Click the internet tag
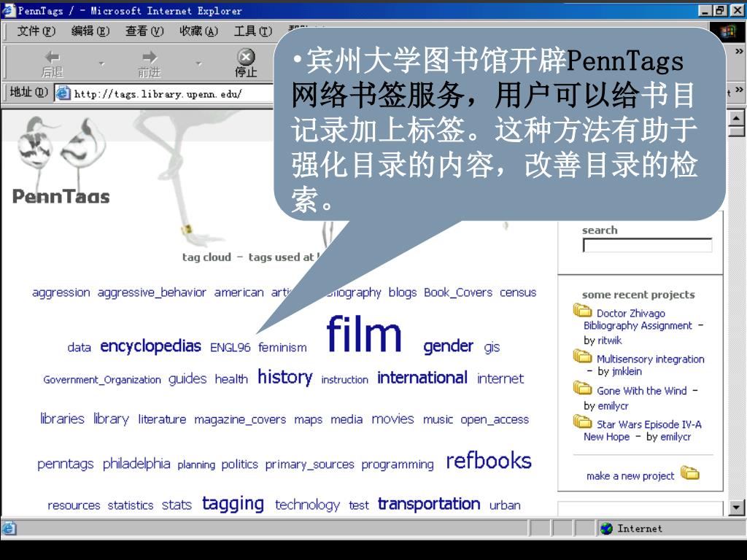This screenshot has width=747, height=560. click(500, 378)
